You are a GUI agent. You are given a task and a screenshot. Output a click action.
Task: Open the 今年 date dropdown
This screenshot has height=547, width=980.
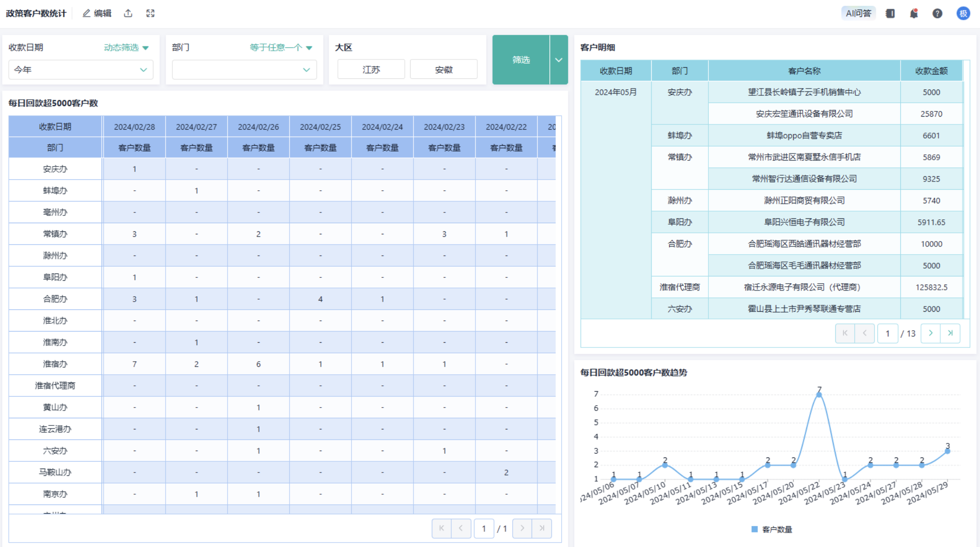[81, 70]
